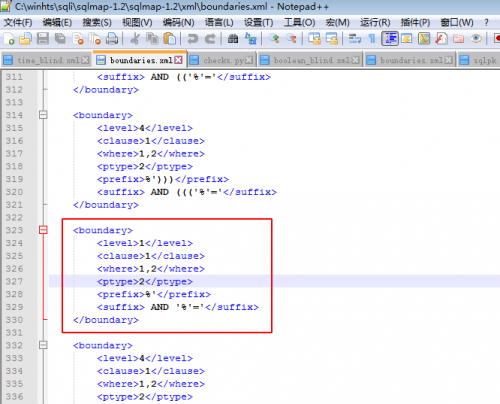Open the 搜索(S) menu
This screenshot has height=404, width=500.
[x=97, y=22]
